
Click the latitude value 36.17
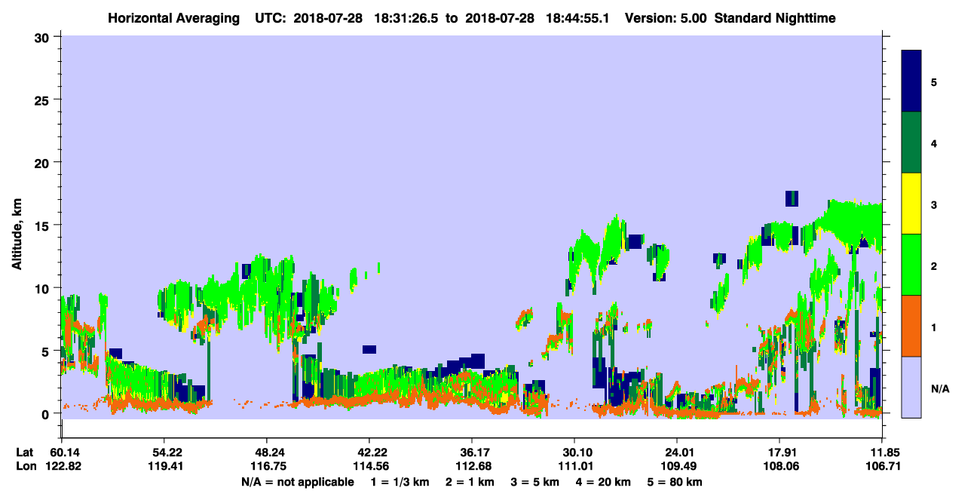471,452
